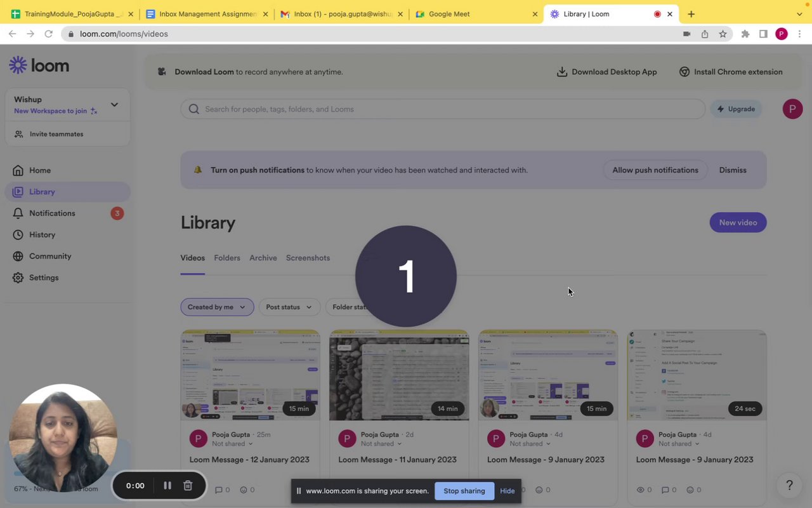
Task: Expand Not shared on 11 January video
Action: click(x=381, y=444)
